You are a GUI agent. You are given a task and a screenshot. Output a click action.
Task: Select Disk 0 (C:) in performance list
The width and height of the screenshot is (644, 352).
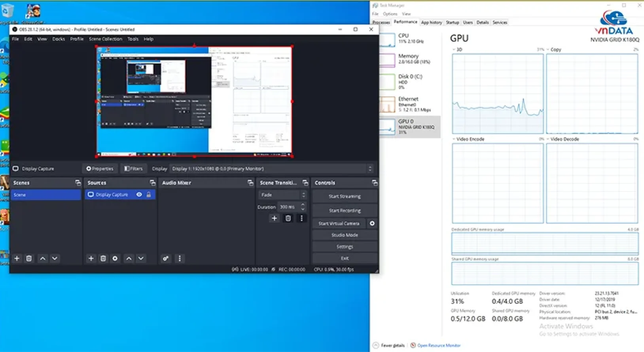(x=409, y=81)
